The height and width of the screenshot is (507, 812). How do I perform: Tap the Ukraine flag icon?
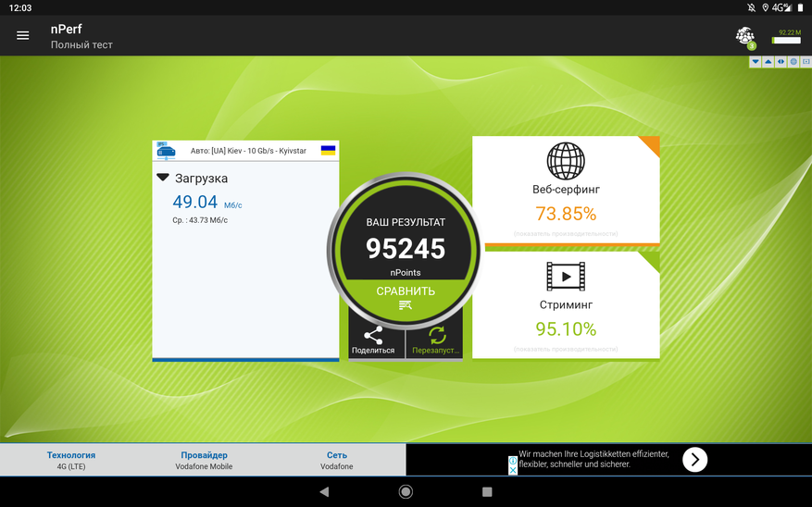[x=328, y=151]
